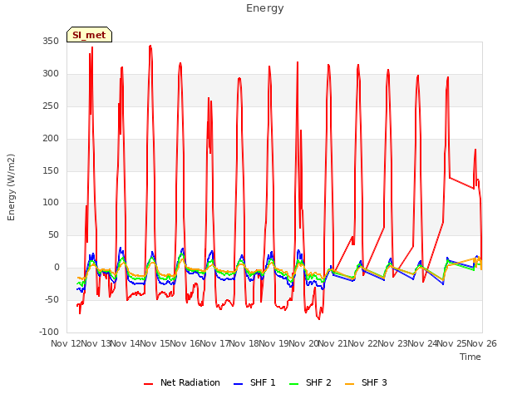Click the 350 y-axis label
This screenshot has height=399, width=532.
(x=51, y=42)
